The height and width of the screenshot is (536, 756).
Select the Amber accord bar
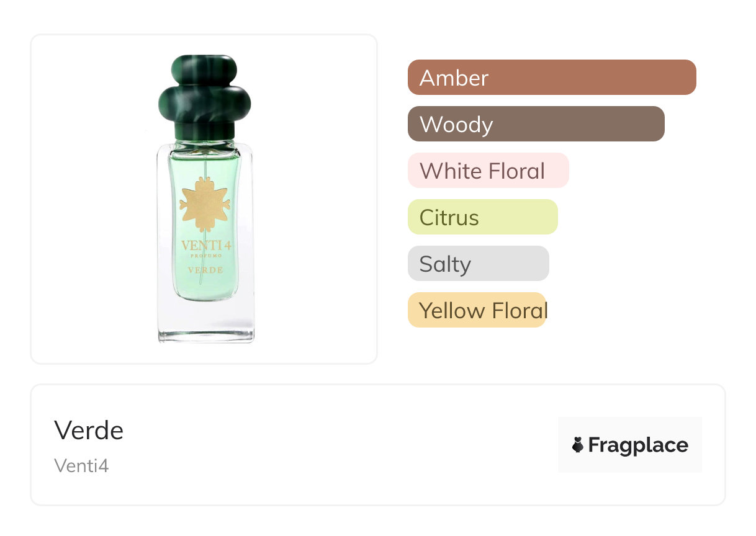[x=551, y=78]
